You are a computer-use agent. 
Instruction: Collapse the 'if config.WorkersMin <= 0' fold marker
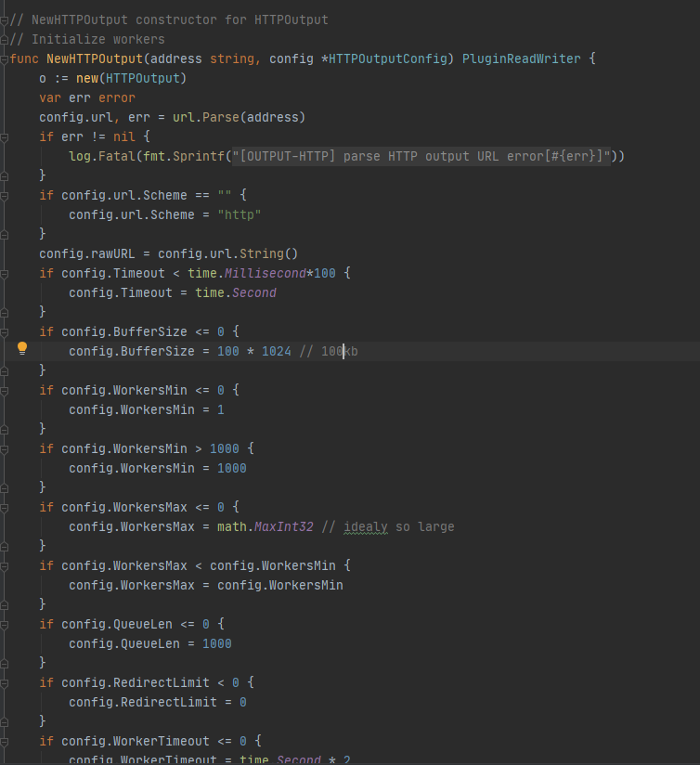[4, 391]
